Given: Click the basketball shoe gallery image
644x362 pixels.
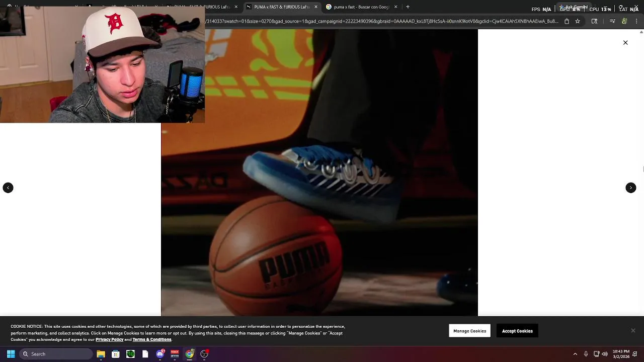Looking at the screenshot, I should (x=319, y=172).
